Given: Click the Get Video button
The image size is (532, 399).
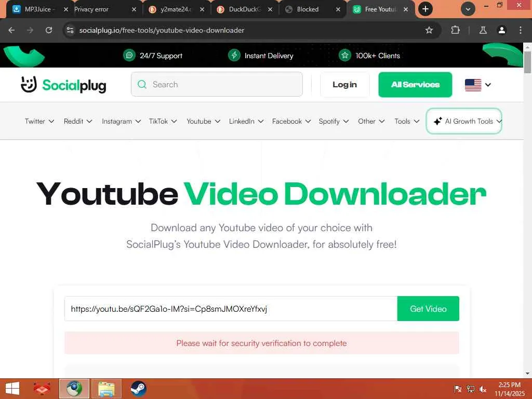Looking at the screenshot, I should 428,309.
